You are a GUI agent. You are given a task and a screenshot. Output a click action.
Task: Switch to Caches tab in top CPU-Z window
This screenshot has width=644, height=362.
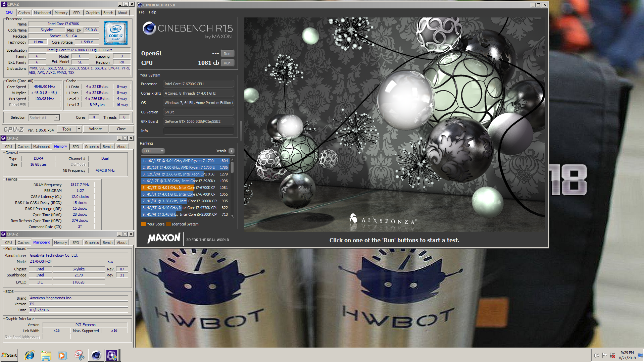pos(24,13)
